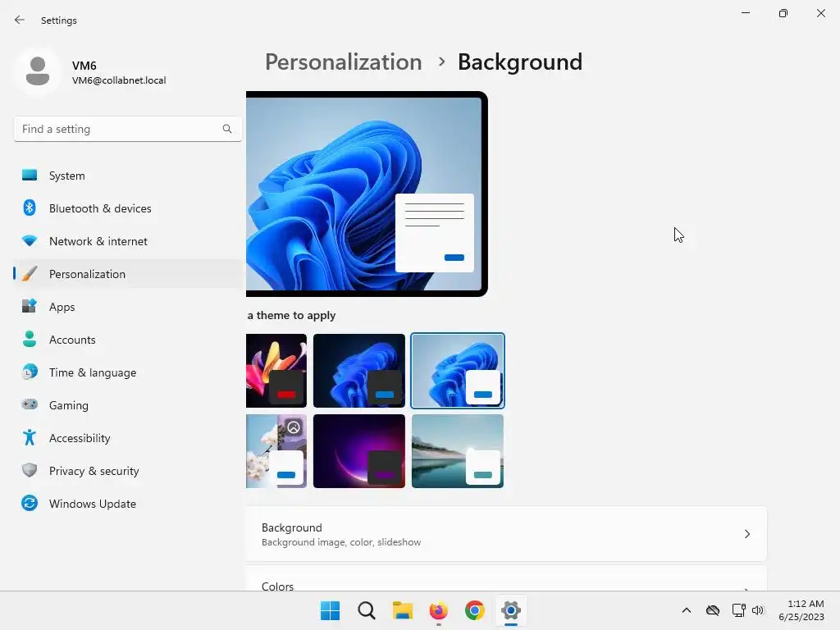Open System settings category

tap(127, 176)
